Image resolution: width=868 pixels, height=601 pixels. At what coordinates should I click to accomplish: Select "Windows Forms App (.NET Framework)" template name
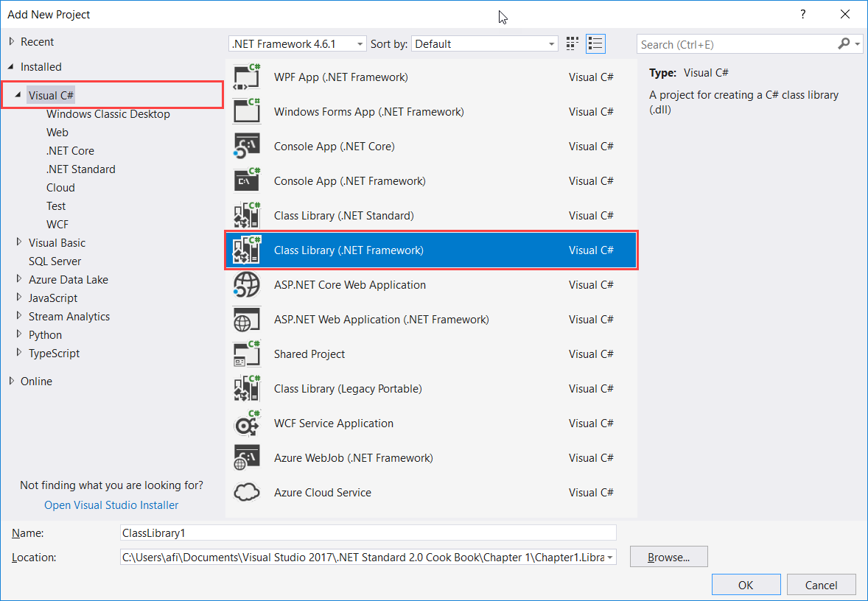click(x=369, y=112)
